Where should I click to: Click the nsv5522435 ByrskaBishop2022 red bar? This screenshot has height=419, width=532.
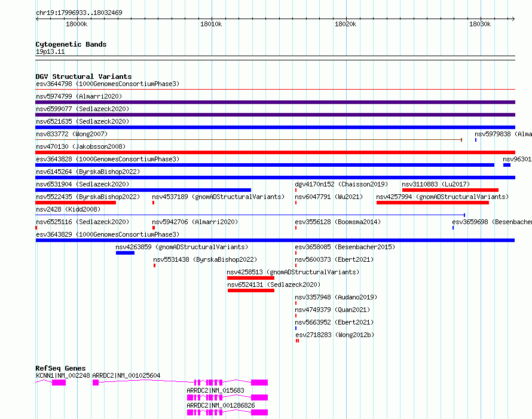point(76,203)
